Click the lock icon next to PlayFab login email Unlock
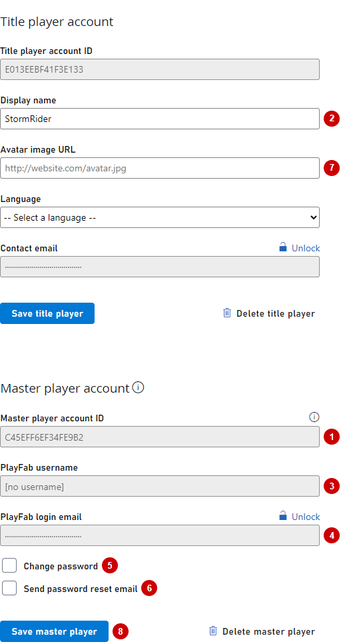Image resolution: width=359 pixels, height=644 pixels. (282, 515)
